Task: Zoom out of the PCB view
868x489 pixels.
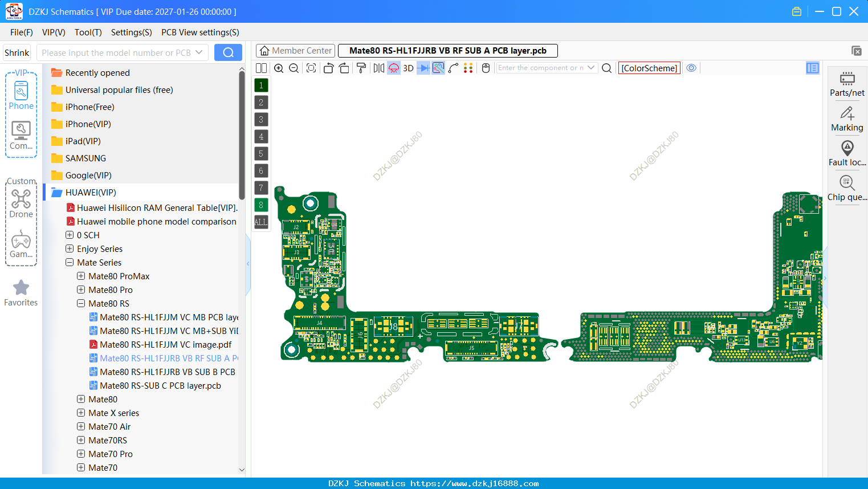Action: (x=294, y=68)
